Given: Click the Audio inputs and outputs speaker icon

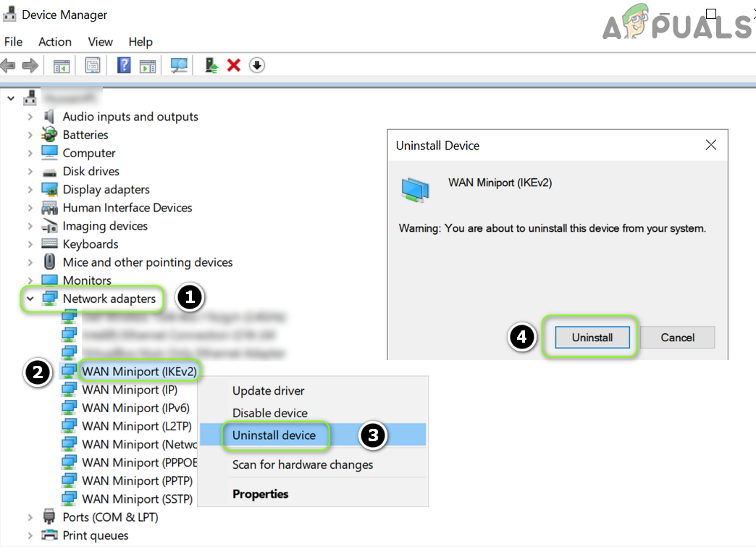Looking at the screenshot, I should pyautogui.click(x=49, y=117).
